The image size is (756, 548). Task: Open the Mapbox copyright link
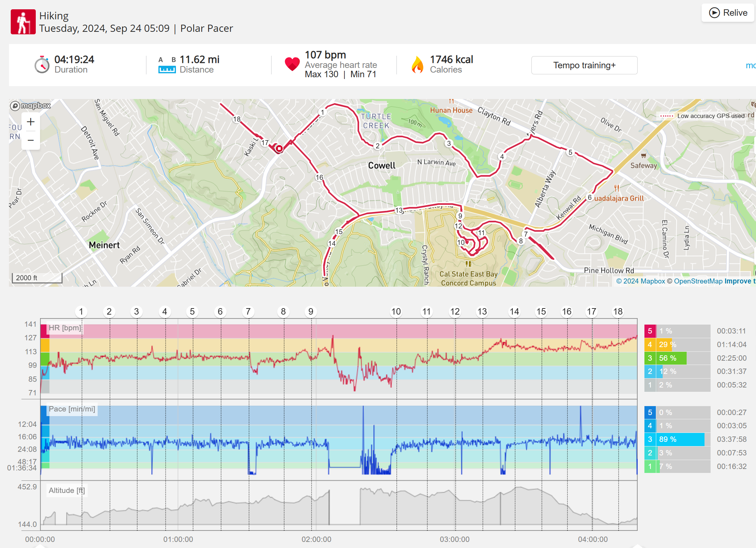640,281
